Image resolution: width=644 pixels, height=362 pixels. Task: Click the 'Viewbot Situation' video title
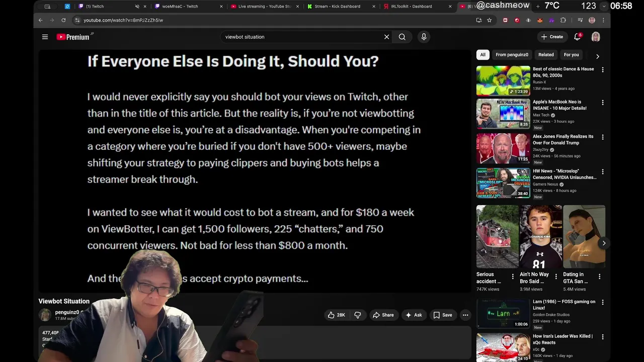click(64, 301)
